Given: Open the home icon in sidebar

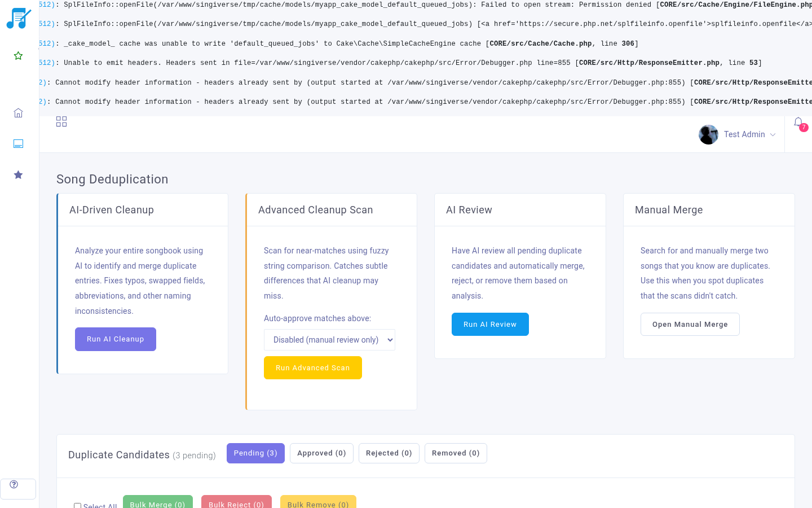Looking at the screenshot, I should (18, 113).
